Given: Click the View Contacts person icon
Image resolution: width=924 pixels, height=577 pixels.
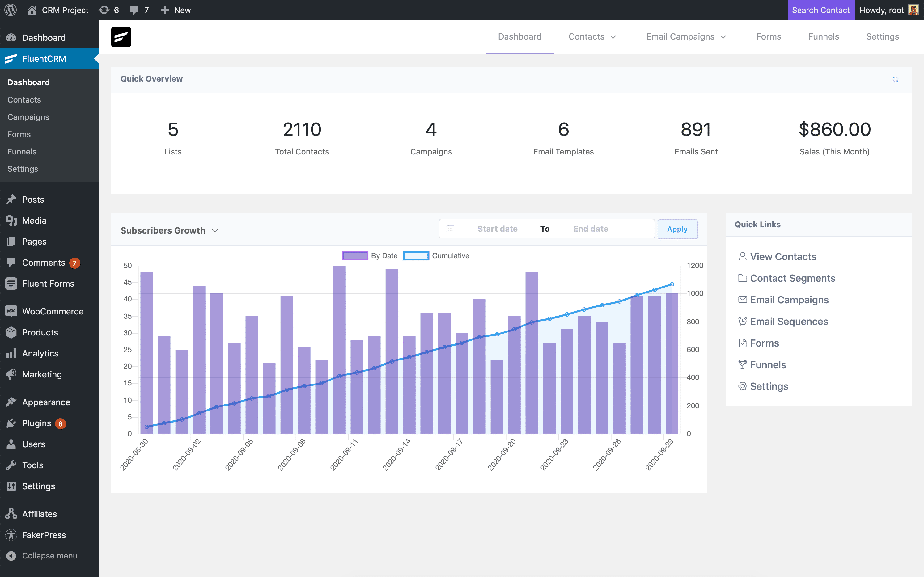Looking at the screenshot, I should click(742, 256).
